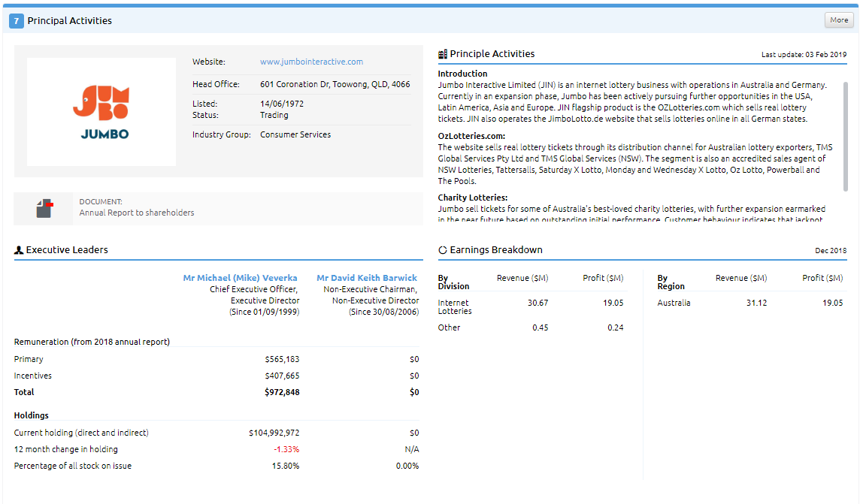Select the incentives value $407,665
The height and width of the screenshot is (504, 863).
[282, 376]
